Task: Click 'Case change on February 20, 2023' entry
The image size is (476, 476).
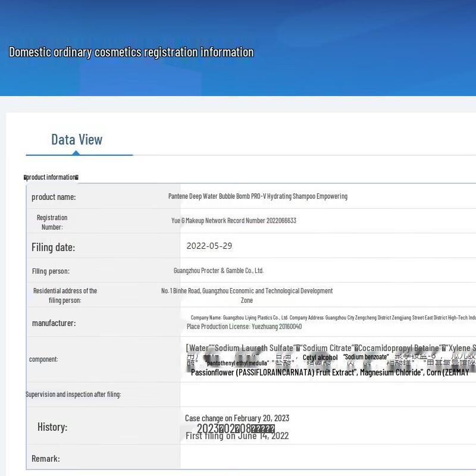Action: [x=237, y=418]
